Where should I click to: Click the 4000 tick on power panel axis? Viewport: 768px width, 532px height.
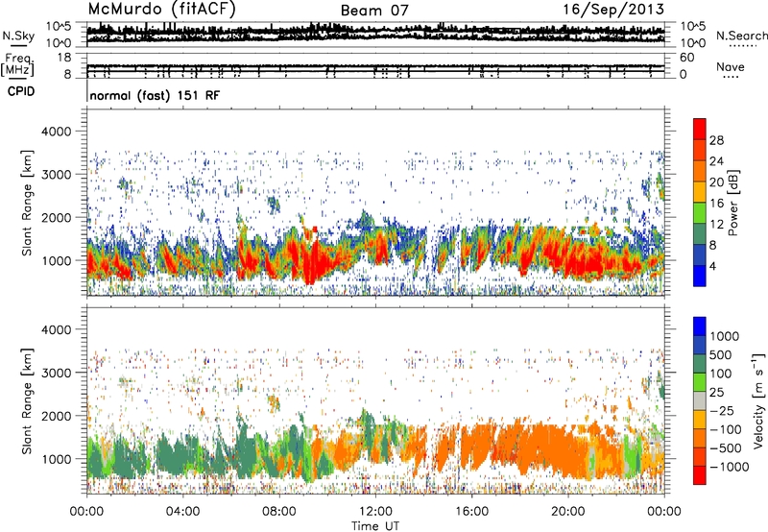[56, 132]
